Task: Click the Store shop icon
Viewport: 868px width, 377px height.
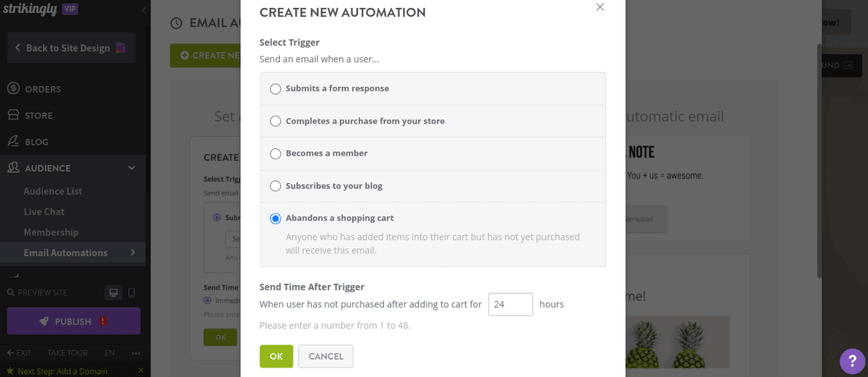Action: 13,115
